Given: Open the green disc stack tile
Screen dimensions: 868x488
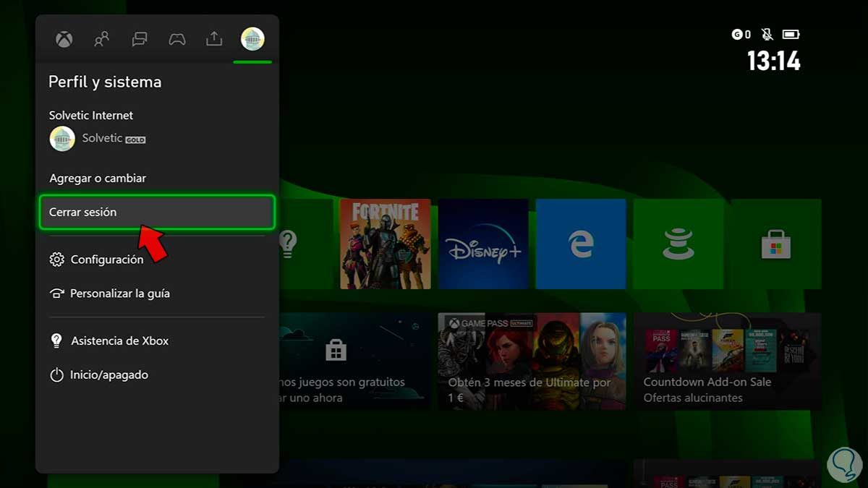Looking at the screenshot, I should pos(678,244).
